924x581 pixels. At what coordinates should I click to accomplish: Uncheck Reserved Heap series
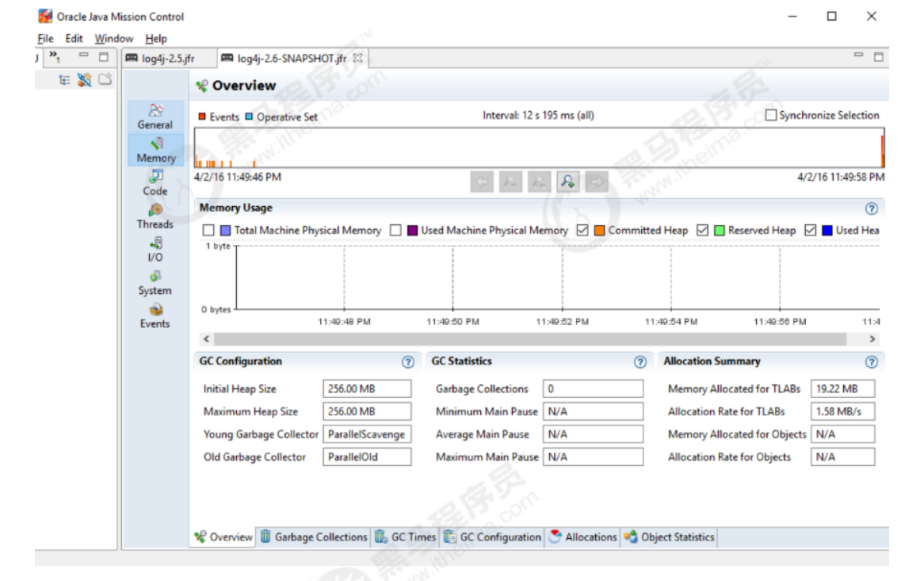[702, 231]
